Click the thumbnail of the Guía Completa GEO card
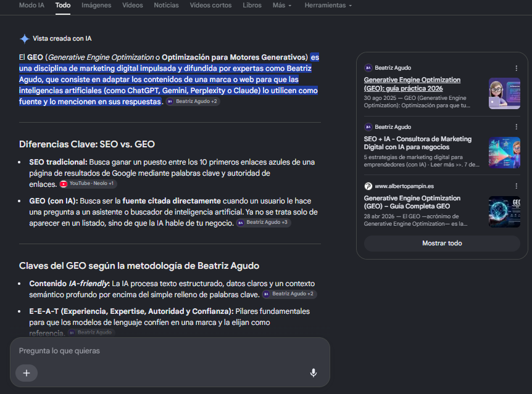This screenshot has width=532, height=394. click(x=504, y=211)
